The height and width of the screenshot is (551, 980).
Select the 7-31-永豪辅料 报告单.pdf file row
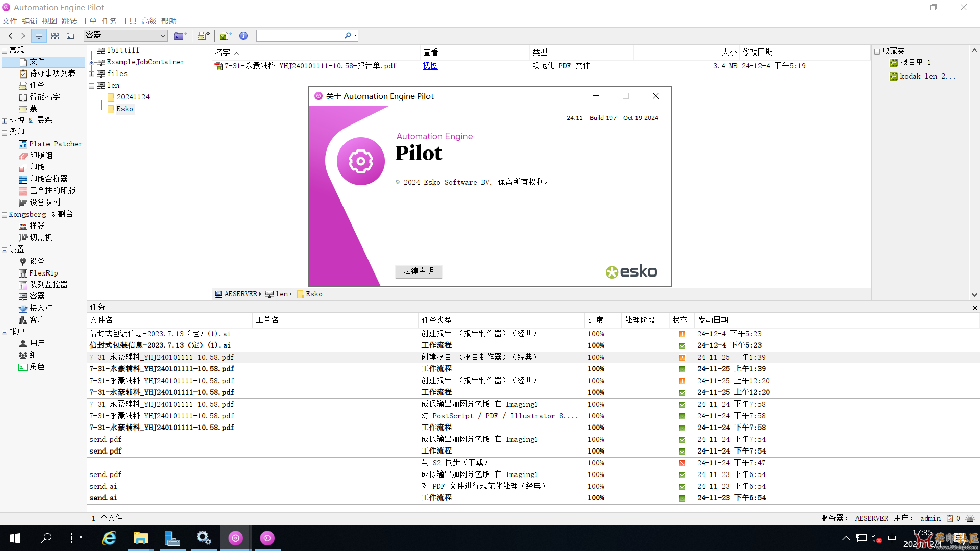click(x=541, y=66)
